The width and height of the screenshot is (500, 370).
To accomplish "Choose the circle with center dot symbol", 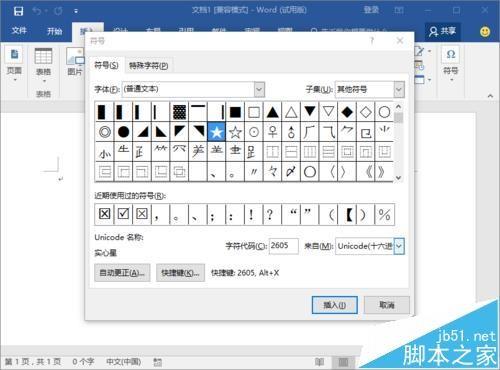I will tap(254, 132).
